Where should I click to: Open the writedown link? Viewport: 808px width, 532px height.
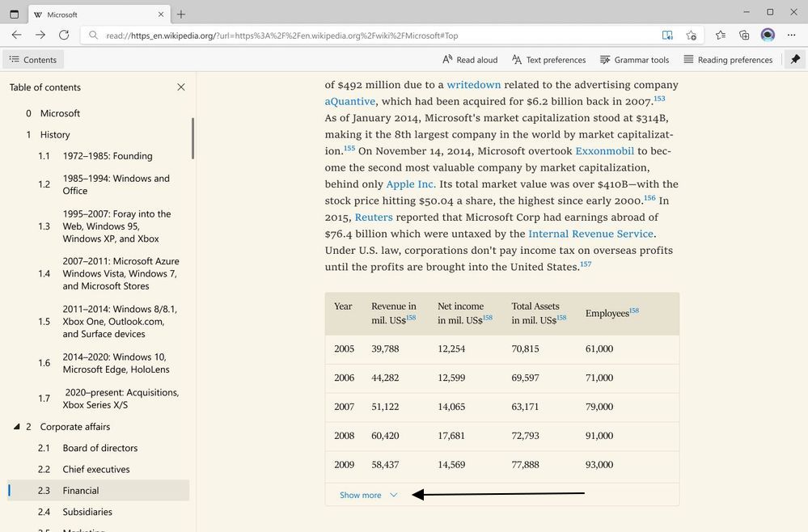point(474,85)
